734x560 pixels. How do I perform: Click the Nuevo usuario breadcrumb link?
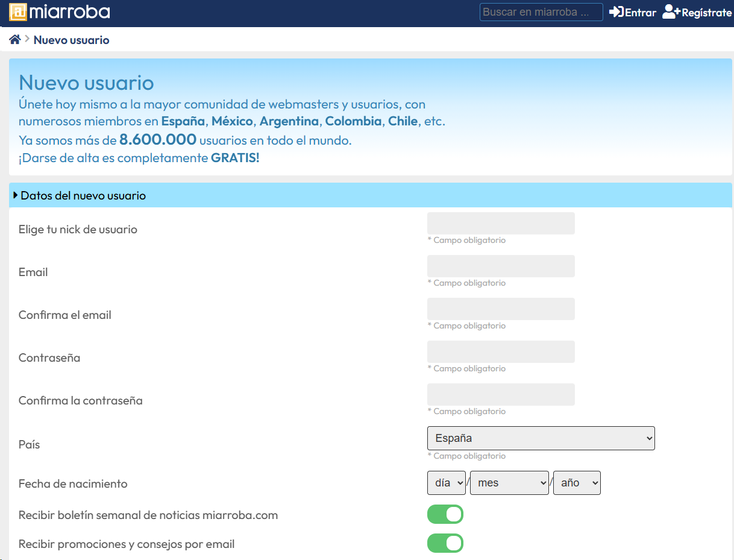click(71, 40)
